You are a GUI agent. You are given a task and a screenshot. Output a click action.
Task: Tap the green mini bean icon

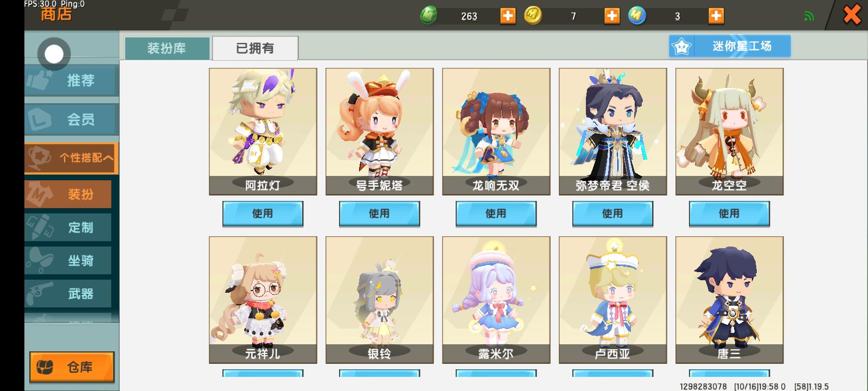tap(429, 15)
